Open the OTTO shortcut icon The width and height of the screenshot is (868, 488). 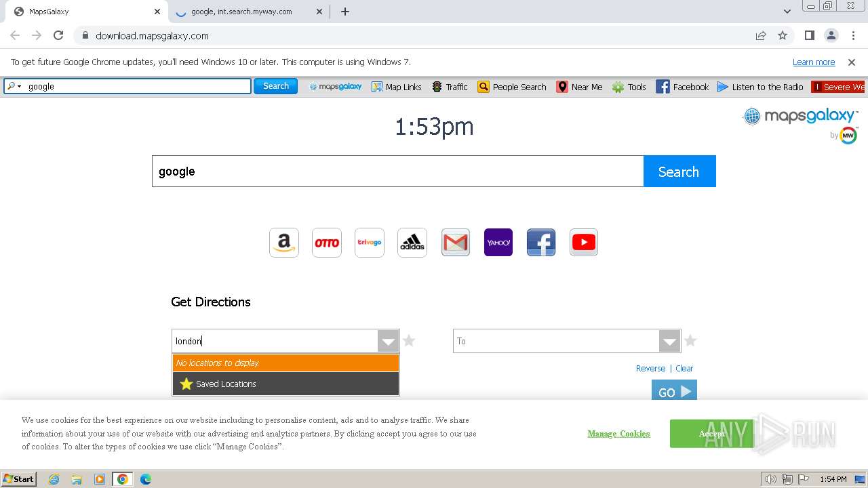(327, 243)
